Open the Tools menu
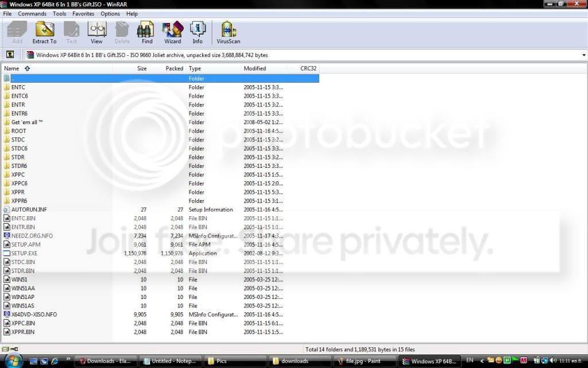Image resolution: width=588 pixels, height=368 pixels. pos(59,14)
